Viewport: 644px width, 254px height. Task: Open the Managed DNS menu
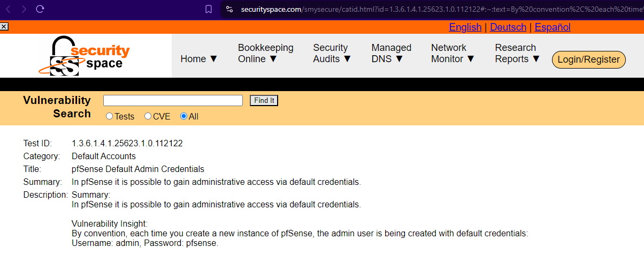[x=391, y=54]
